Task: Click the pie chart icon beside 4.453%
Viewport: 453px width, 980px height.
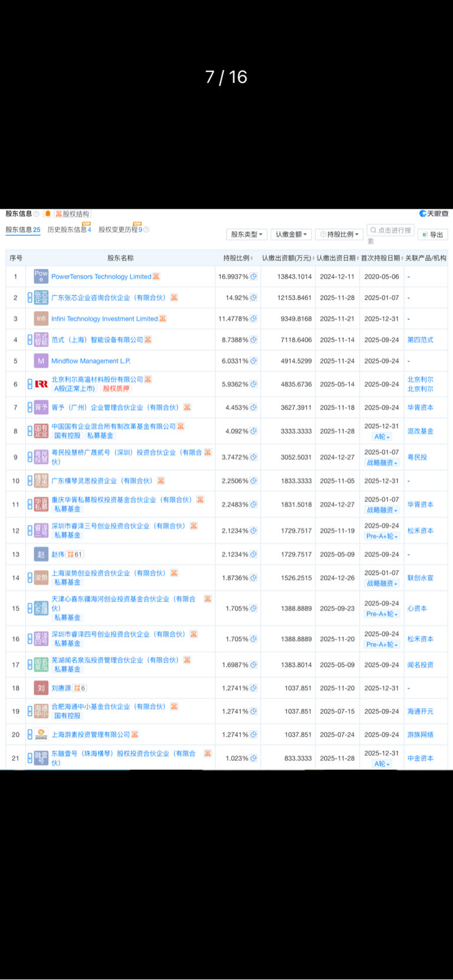Action: tap(254, 407)
